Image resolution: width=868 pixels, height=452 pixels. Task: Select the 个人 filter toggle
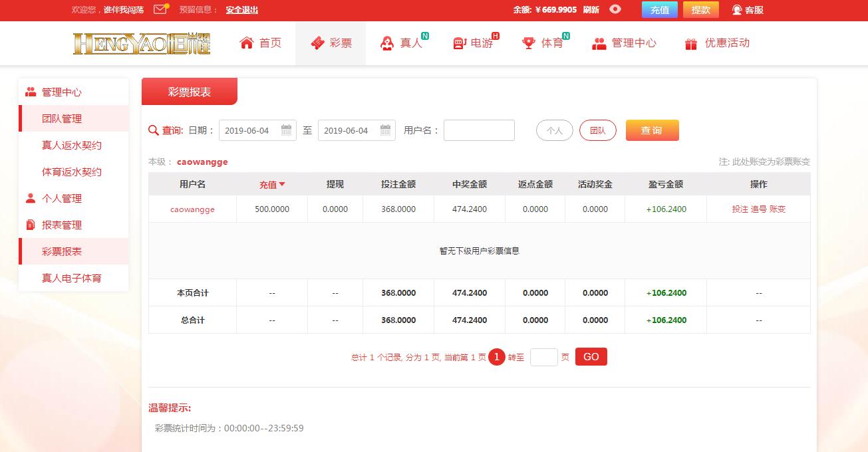pyautogui.click(x=555, y=130)
